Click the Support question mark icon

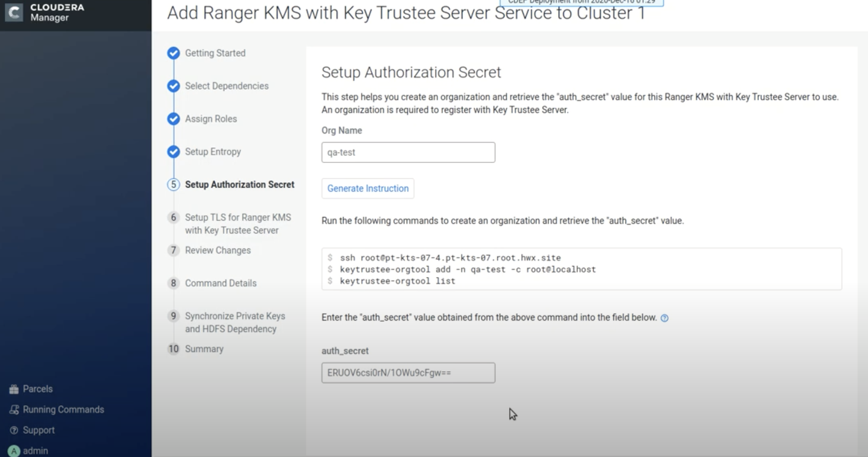(x=14, y=430)
